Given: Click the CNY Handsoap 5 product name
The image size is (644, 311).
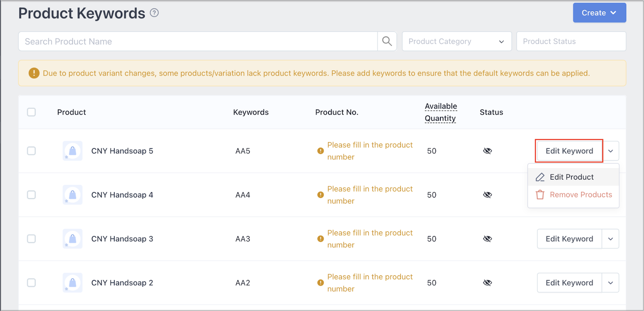Looking at the screenshot, I should pyautogui.click(x=122, y=151).
